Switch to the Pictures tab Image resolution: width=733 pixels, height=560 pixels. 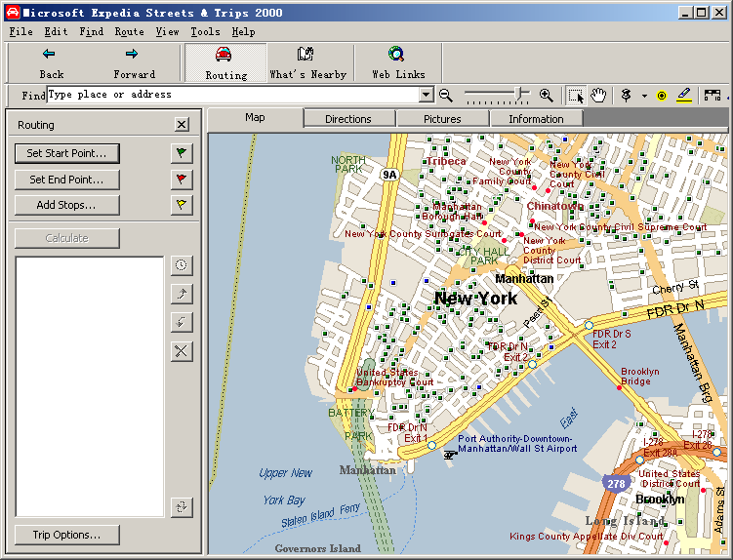click(x=442, y=119)
